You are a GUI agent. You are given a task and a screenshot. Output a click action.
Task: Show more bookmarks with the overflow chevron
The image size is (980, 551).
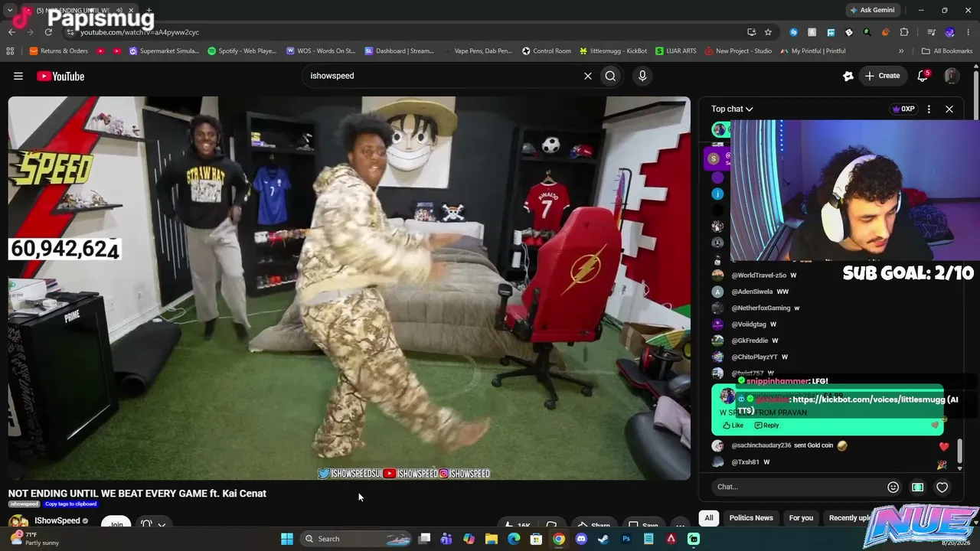click(x=901, y=51)
